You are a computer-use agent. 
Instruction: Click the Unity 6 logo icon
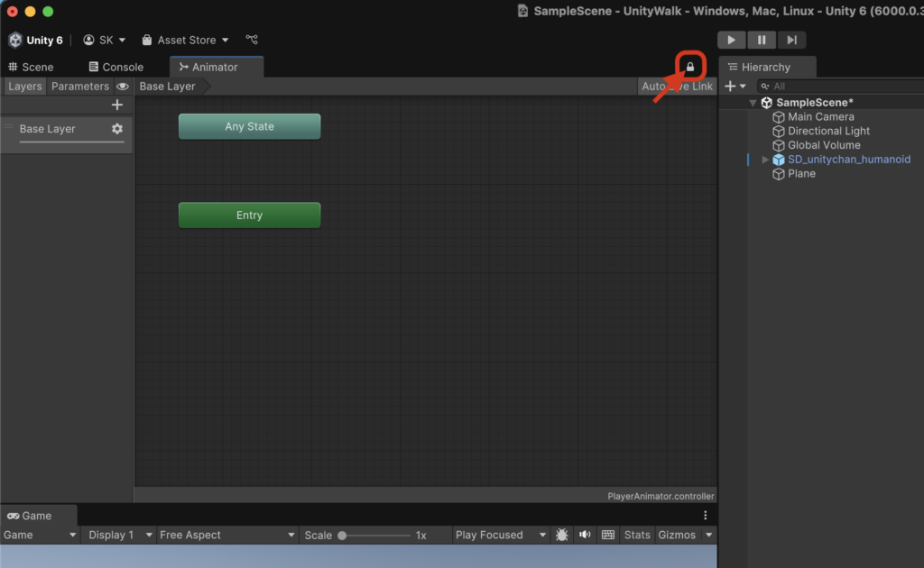click(14, 40)
